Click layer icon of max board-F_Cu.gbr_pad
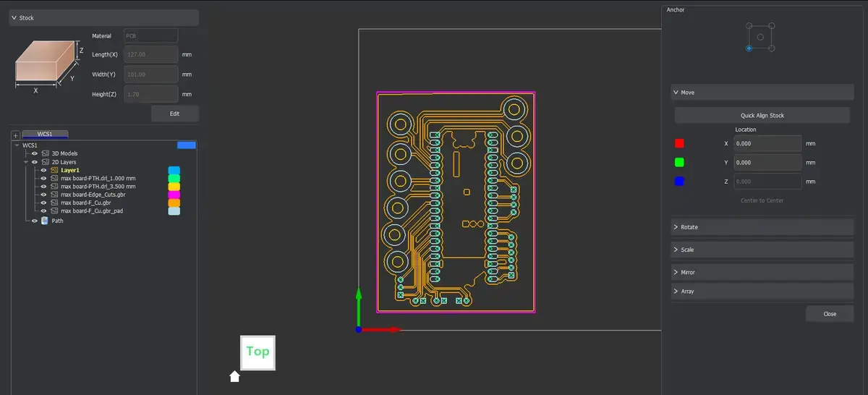This screenshot has height=395, width=868. [54, 211]
